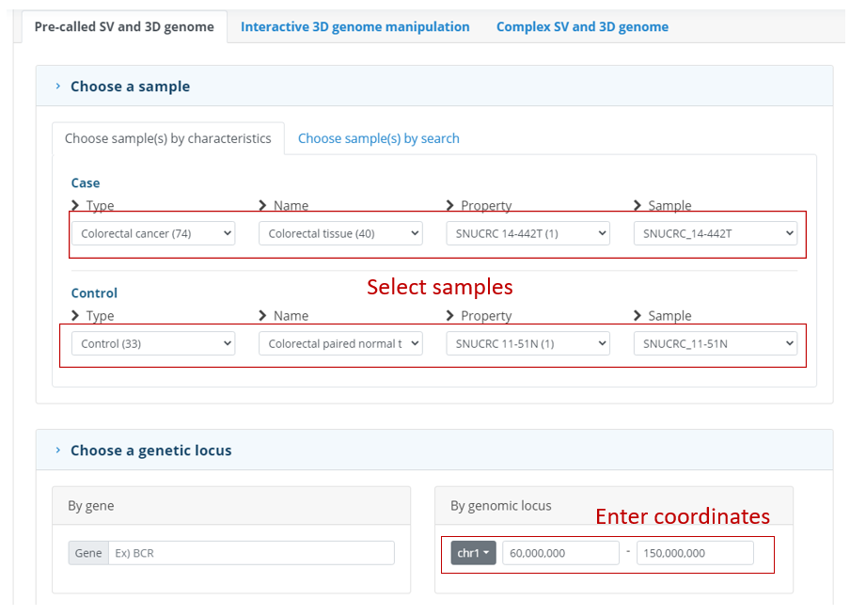
Task: Switch to Interactive 3D genome manipulation tab
Action: [x=355, y=26]
